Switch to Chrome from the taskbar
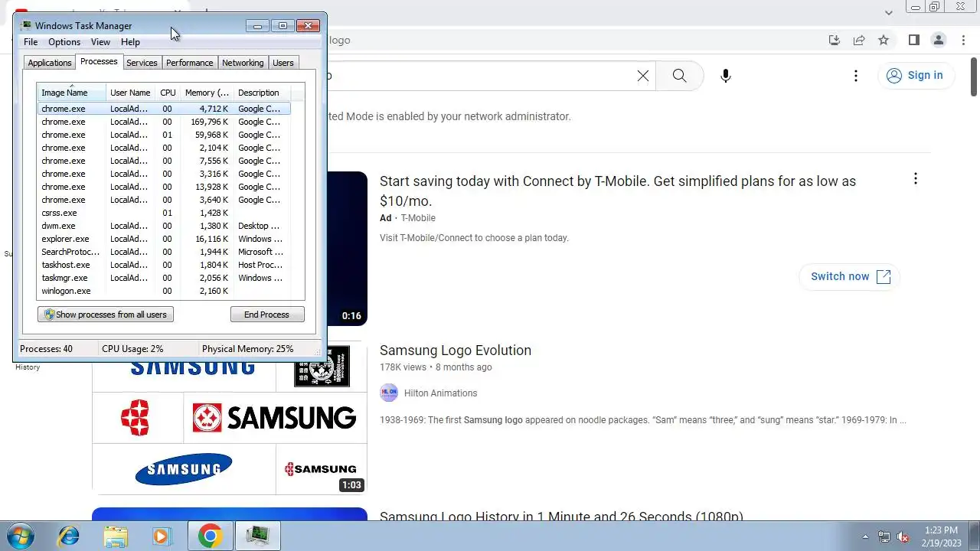This screenshot has height=551, width=980. pos(210,536)
